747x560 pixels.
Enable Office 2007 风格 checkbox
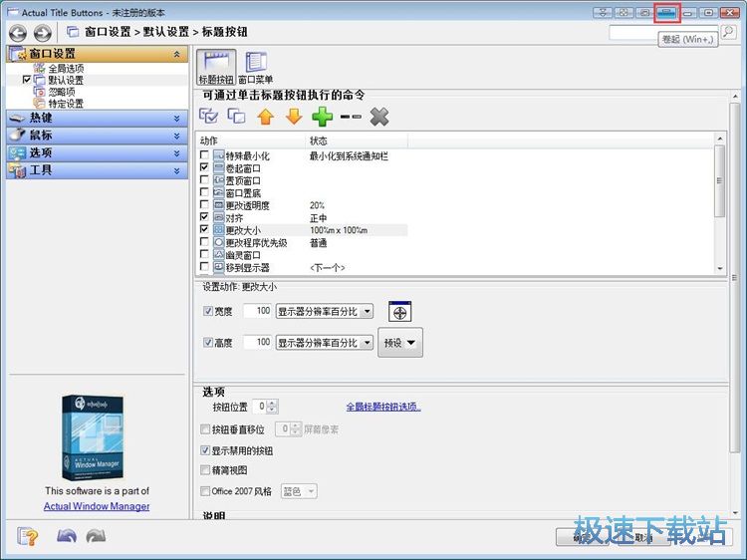pos(205,491)
